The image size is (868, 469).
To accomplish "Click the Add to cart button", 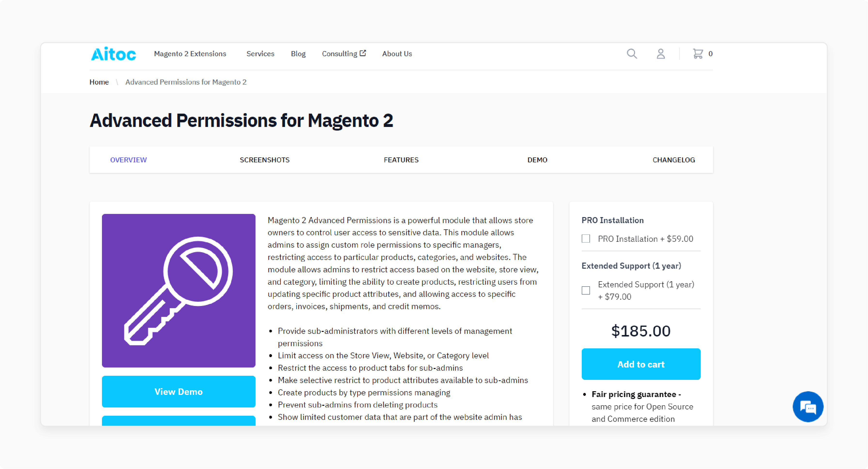I will click(641, 364).
